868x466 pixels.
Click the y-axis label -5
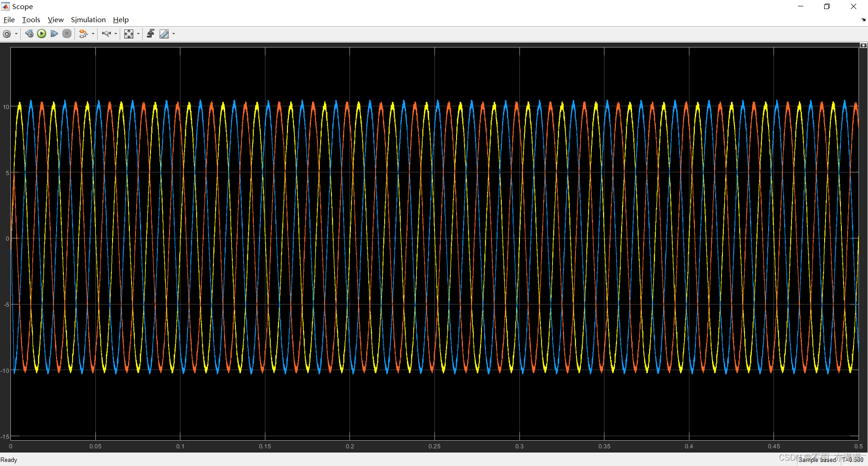[x=6, y=304]
